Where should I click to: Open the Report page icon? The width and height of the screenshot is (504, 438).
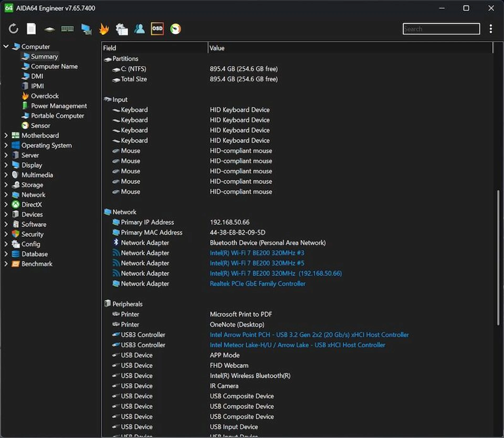point(31,29)
